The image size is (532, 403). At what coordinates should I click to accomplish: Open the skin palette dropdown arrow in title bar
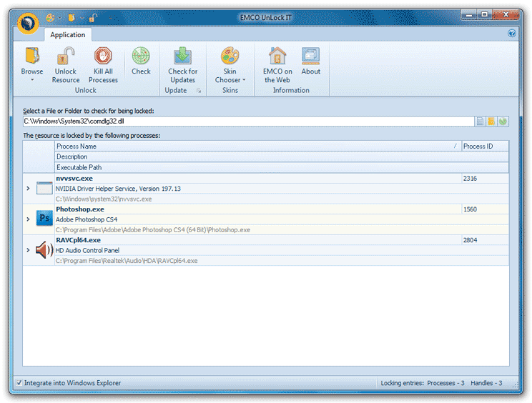coord(60,18)
